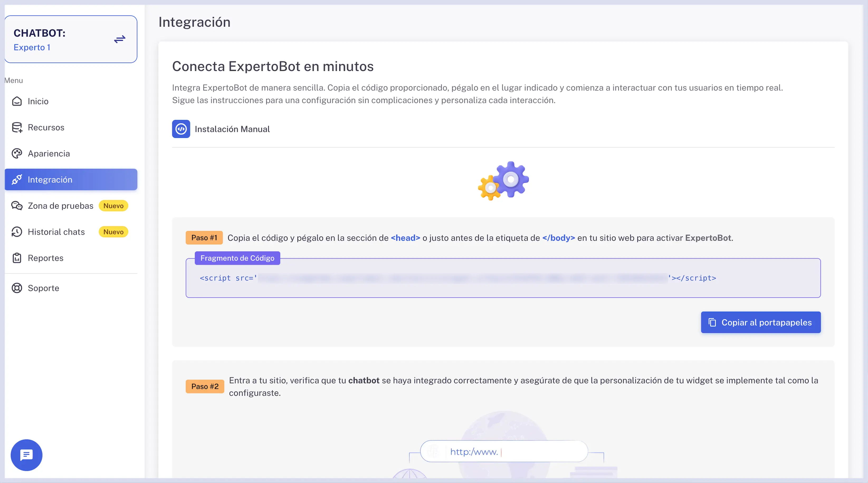This screenshot has height=483, width=868.
Task: Go to Apariencia section
Action: coord(71,153)
